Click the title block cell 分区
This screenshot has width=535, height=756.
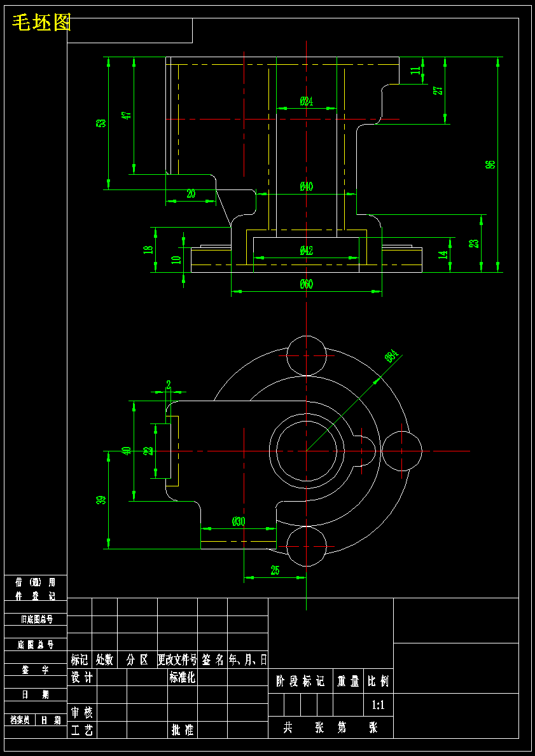click(137, 660)
